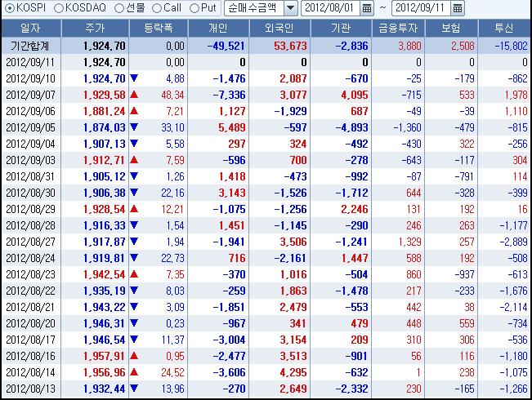Click the up arrow beside 1,881.24

[134, 111]
